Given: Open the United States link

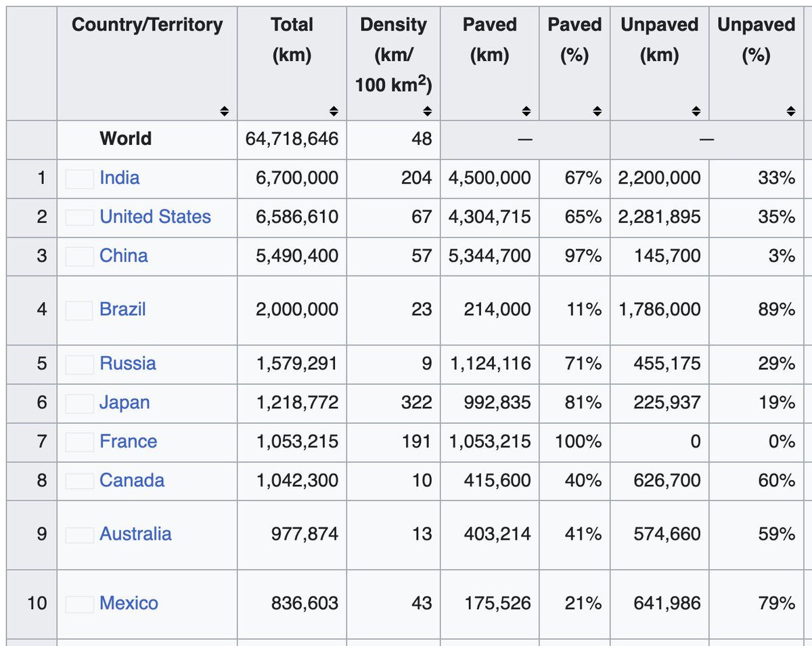Looking at the screenshot, I should pos(155,217).
